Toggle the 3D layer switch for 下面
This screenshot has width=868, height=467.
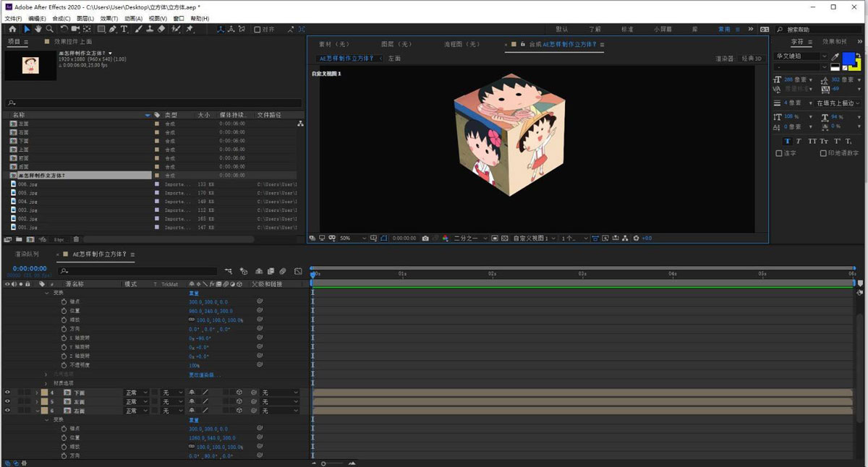coord(239,393)
